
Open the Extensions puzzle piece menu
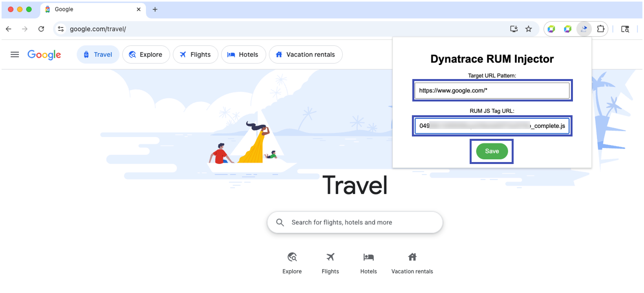600,29
